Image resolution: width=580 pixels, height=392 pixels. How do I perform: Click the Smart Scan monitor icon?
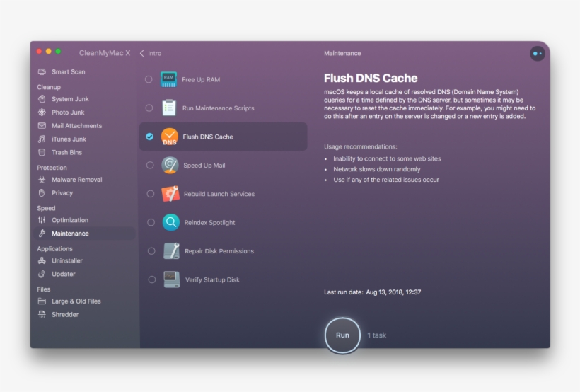coord(42,71)
